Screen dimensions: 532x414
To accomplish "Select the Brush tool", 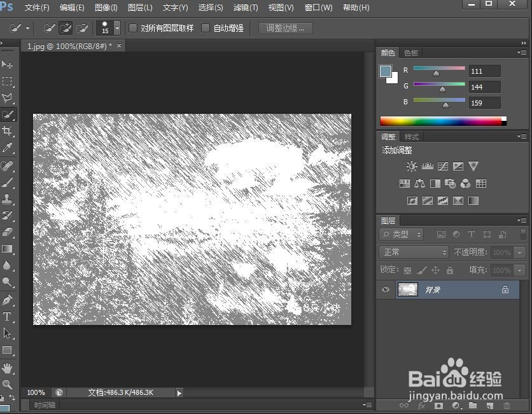I will 7,183.
